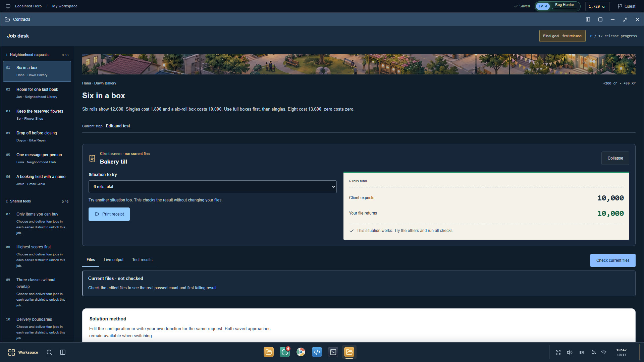Open Wi-Fi status in system tray

click(604, 352)
